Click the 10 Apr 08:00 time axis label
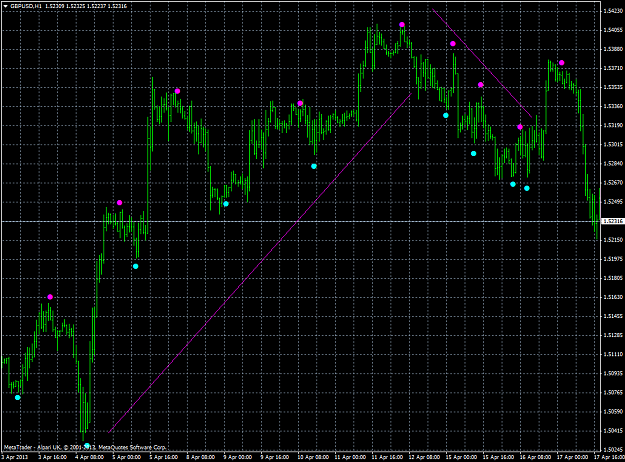625x462 pixels. pos(313,457)
